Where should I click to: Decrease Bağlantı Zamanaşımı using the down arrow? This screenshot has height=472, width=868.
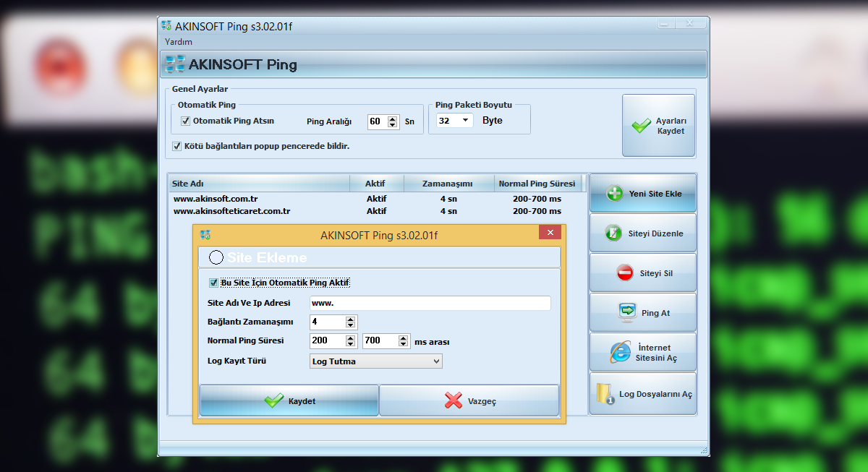tap(351, 325)
